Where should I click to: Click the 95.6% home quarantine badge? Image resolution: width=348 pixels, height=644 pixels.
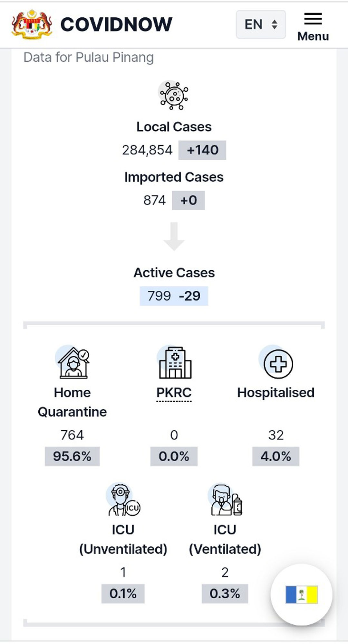(72, 456)
